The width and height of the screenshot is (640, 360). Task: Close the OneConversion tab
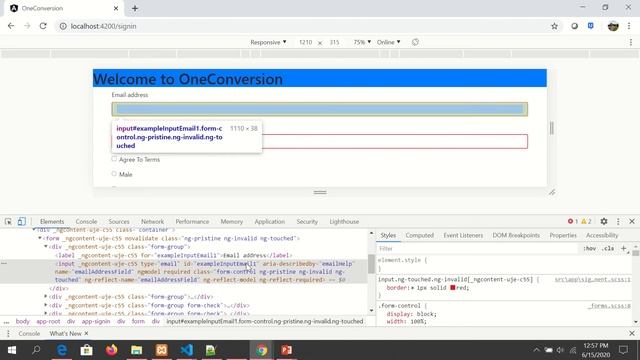116,8
